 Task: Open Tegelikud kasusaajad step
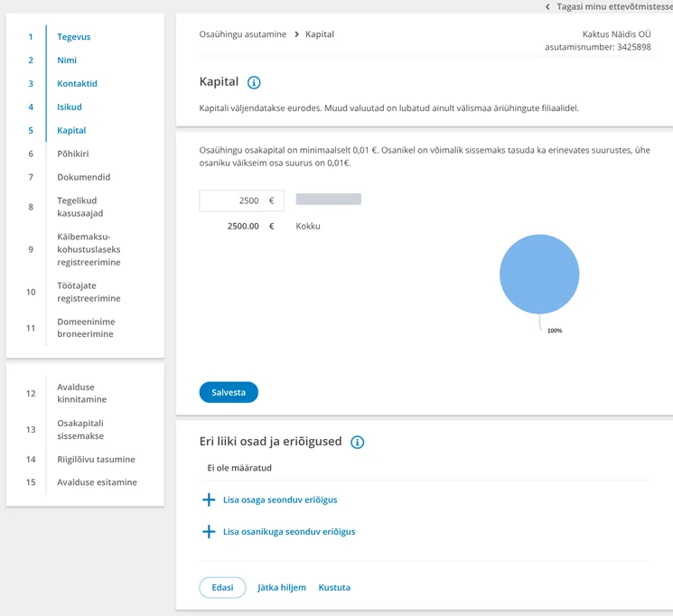[80, 207]
